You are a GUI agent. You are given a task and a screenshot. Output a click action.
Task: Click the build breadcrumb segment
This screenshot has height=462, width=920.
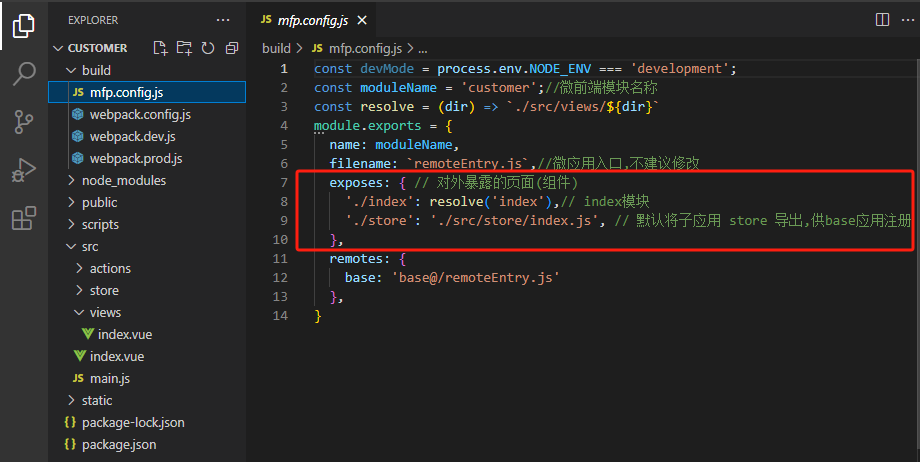[x=276, y=48]
